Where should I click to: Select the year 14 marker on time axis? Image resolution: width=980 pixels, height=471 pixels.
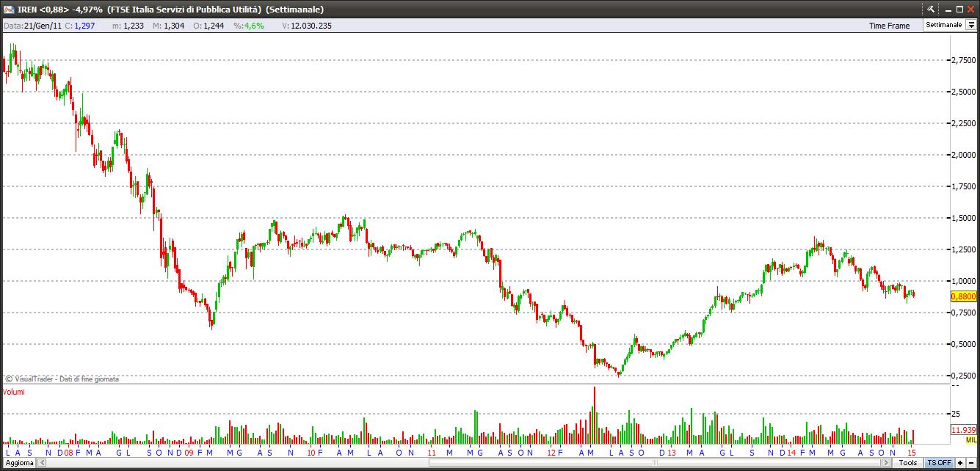point(791,453)
